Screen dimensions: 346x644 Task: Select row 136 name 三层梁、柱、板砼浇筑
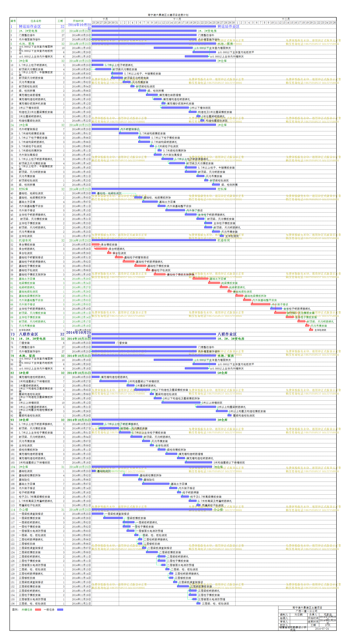pos(32,604)
